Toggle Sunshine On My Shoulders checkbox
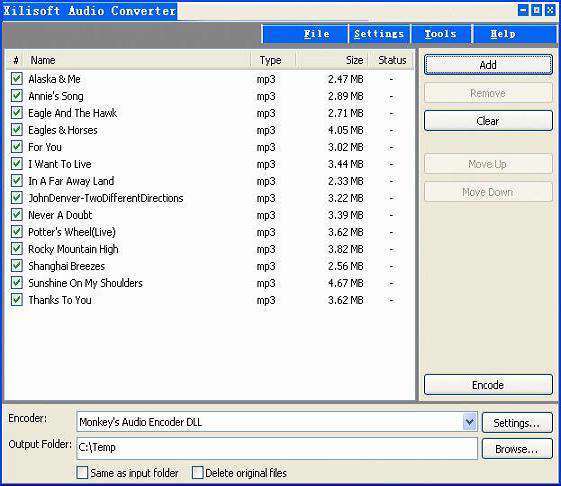 [x=17, y=283]
